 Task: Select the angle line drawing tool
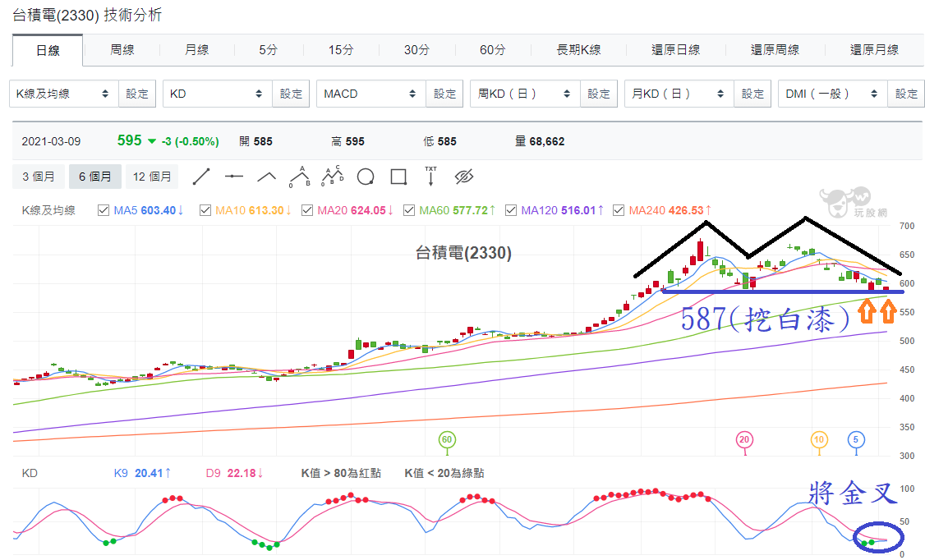pos(267,177)
